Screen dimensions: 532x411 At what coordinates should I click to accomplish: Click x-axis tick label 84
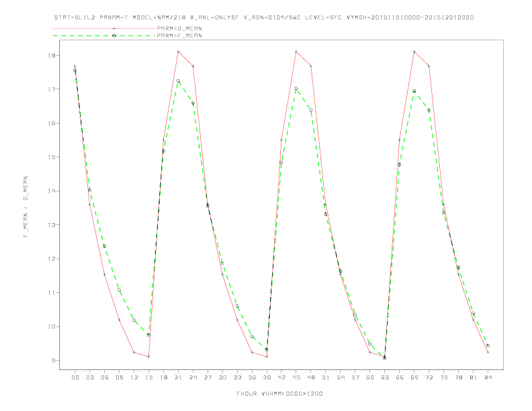(x=488, y=377)
